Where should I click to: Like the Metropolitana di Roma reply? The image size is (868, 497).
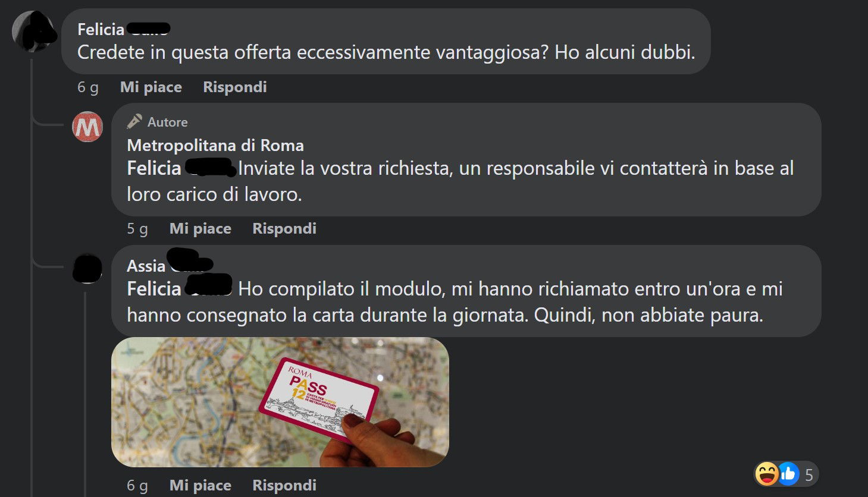point(200,228)
